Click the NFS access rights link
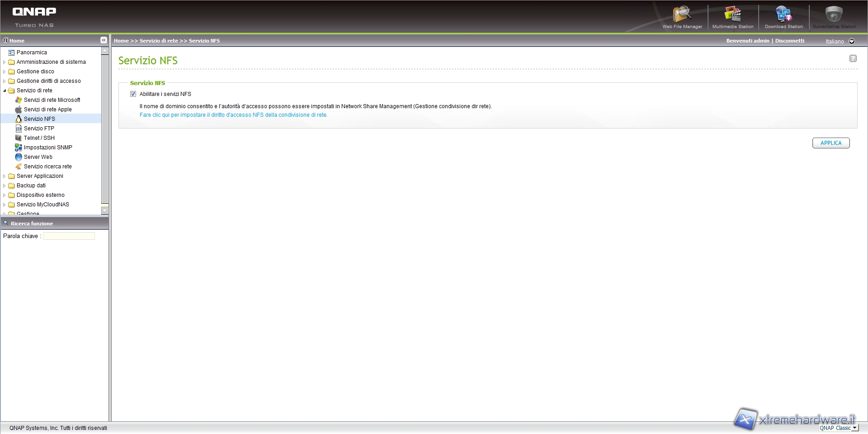 [233, 115]
